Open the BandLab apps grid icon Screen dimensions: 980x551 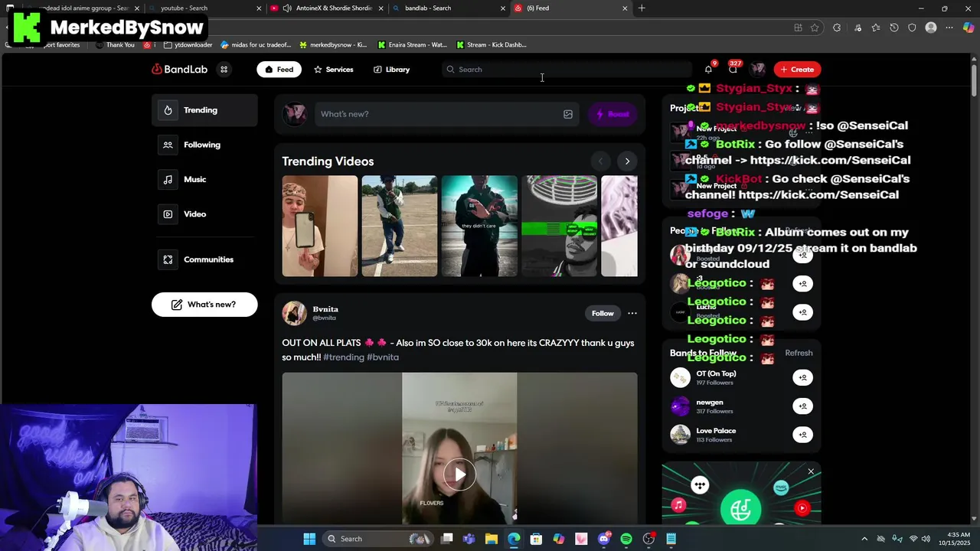(224, 70)
